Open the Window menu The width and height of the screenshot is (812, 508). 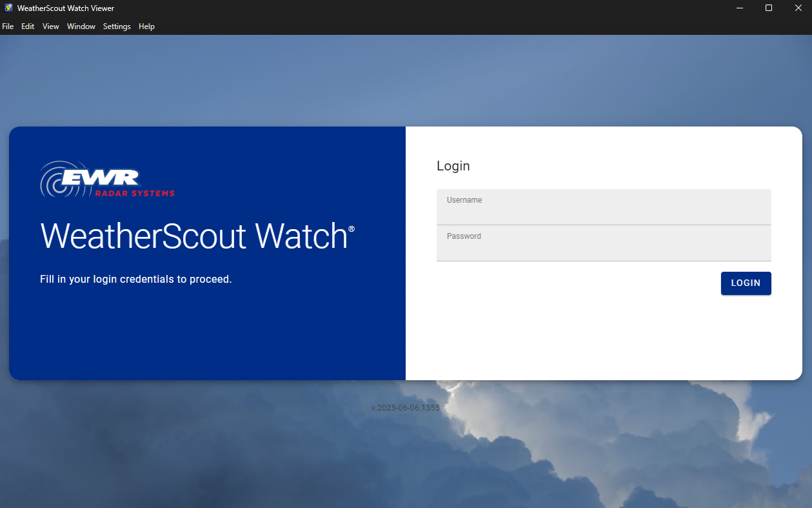coord(81,26)
